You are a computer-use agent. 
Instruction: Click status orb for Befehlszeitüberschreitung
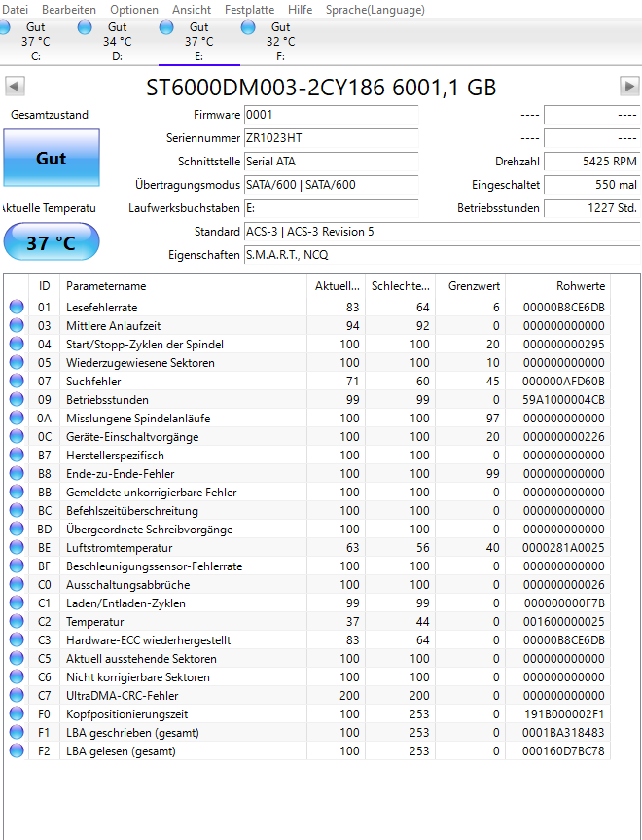[17, 510]
